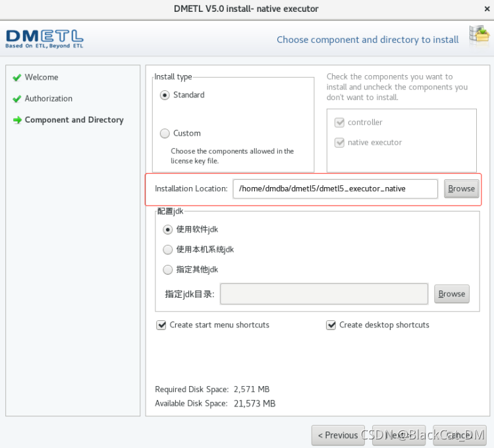Click the 指定jdk目录 input field
This screenshot has width=494, height=448.
(324, 294)
